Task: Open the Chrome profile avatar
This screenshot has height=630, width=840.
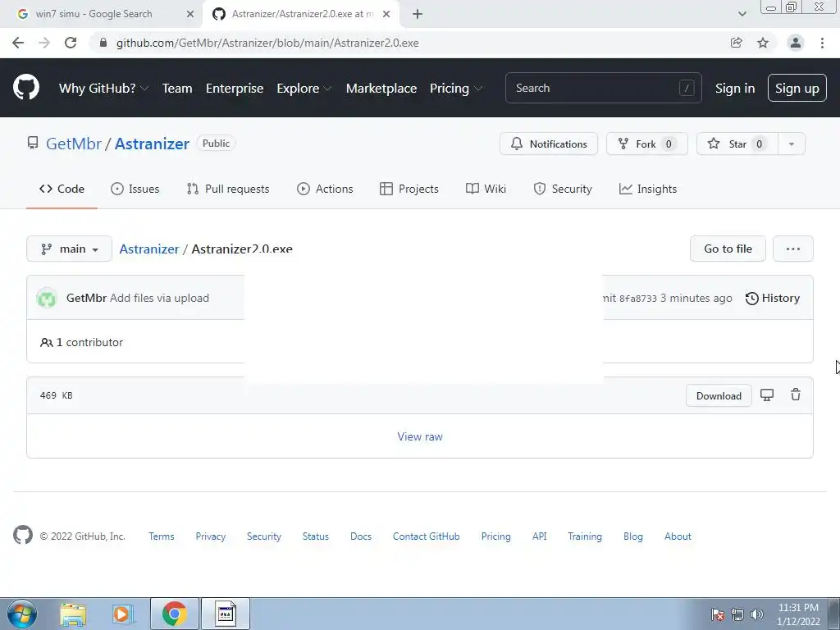Action: pyautogui.click(x=796, y=43)
